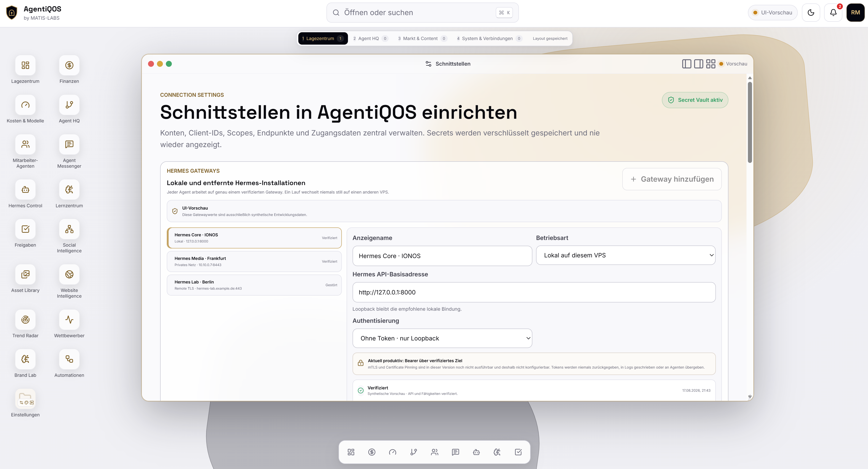The image size is (868, 469).
Task: Toggle dark mode moon icon
Action: [x=811, y=13]
